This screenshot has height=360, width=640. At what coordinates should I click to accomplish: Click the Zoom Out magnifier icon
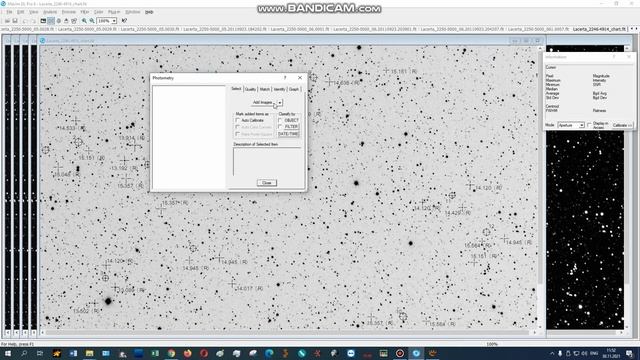tap(92, 21)
